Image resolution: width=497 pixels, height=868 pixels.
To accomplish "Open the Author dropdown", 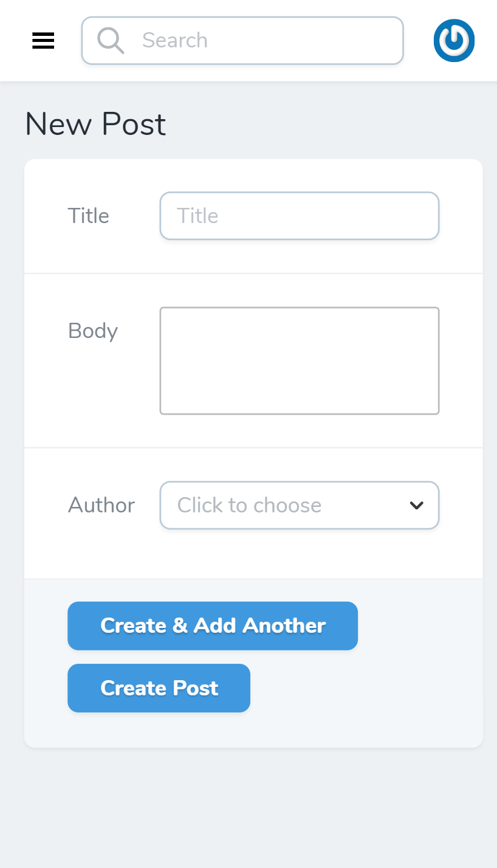I will click(299, 505).
